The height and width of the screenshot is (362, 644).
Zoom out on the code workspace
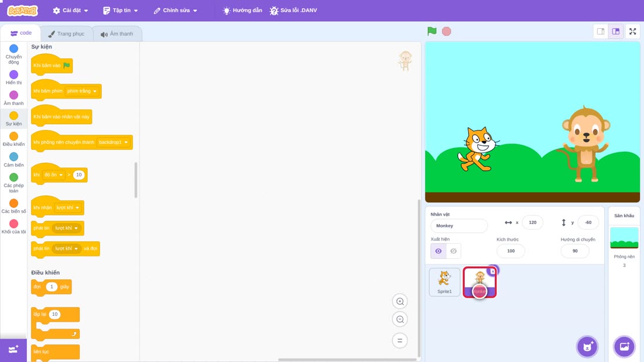(400, 319)
